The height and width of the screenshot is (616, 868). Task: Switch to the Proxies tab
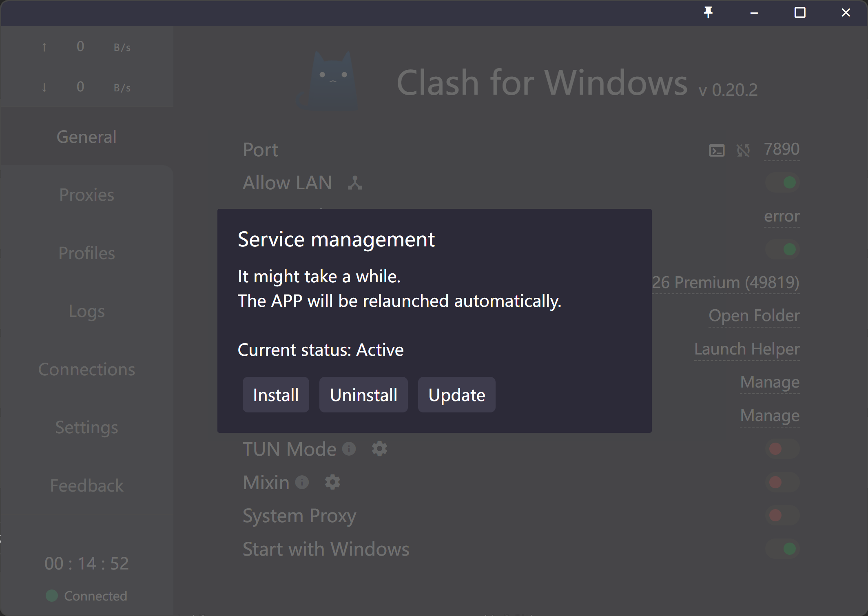(86, 195)
